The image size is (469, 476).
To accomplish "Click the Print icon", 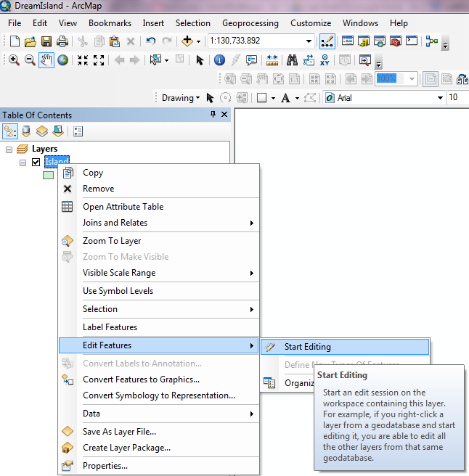I will [62, 41].
